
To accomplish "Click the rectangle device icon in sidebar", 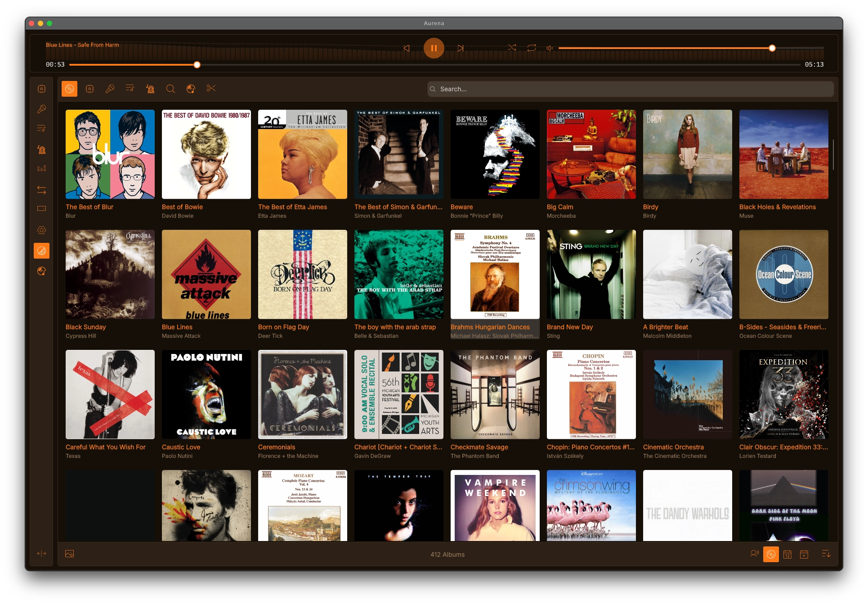I will point(41,209).
